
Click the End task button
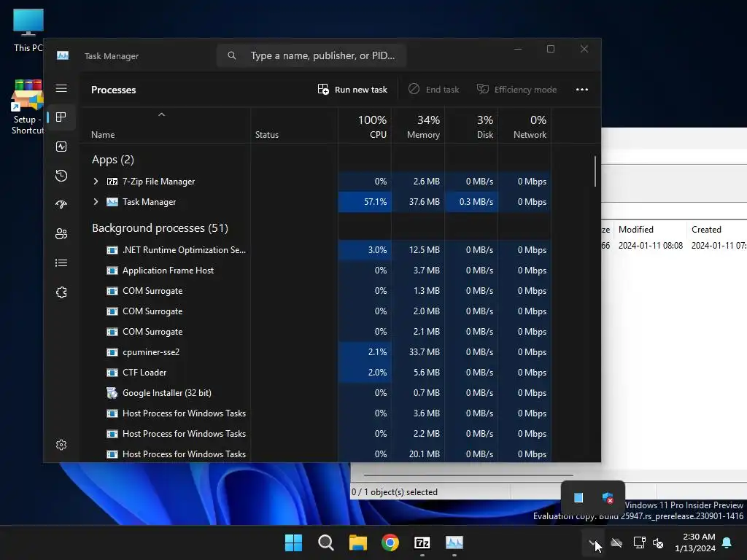coord(433,90)
